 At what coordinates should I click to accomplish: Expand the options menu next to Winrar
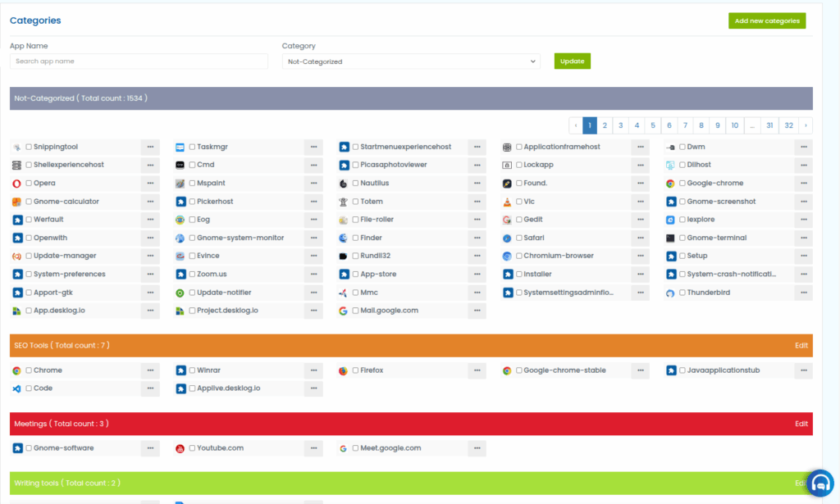tap(313, 370)
